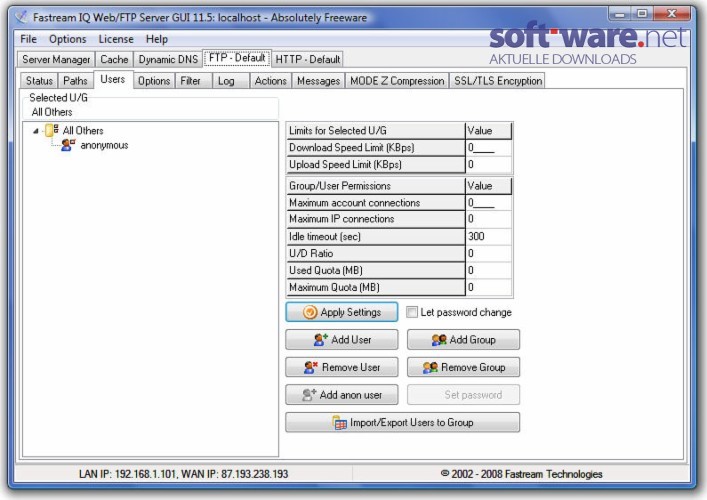Click the Group/User Permissions header
The width and height of the screenshot is (707, 500).
(x=375, y=186)
